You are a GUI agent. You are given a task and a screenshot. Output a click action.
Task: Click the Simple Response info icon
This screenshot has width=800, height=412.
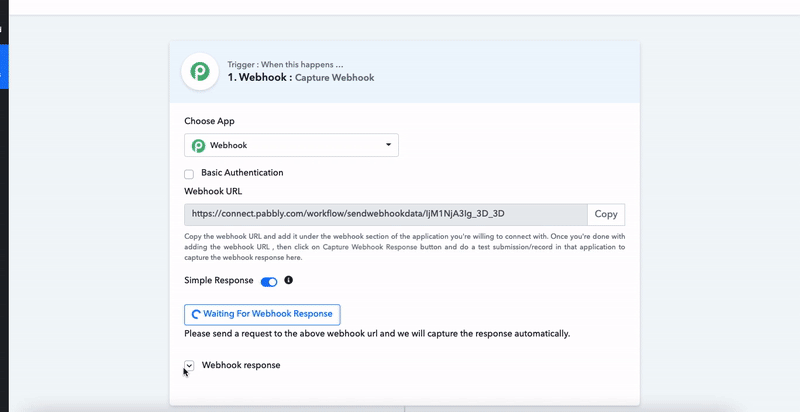point(289,280)
